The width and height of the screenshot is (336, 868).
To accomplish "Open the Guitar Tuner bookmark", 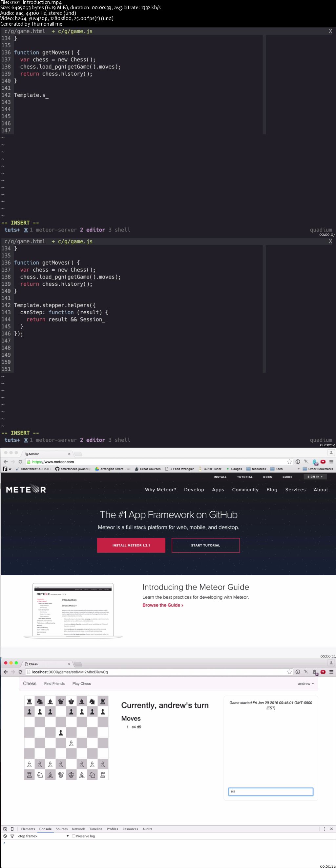I will click(x=210, y=469).
